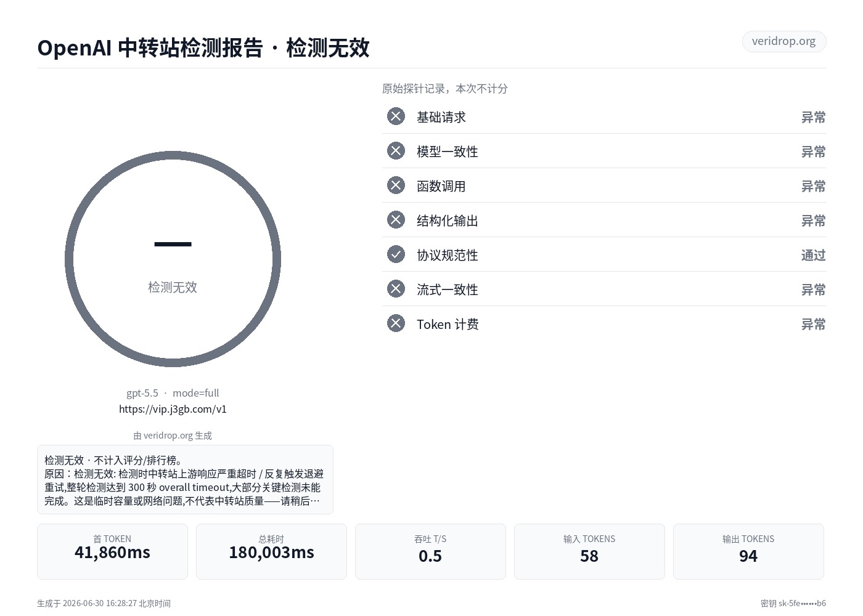Click the 检测无效 reason text box
The height and width of the screenshot is (616, 863).
[185, 479]
